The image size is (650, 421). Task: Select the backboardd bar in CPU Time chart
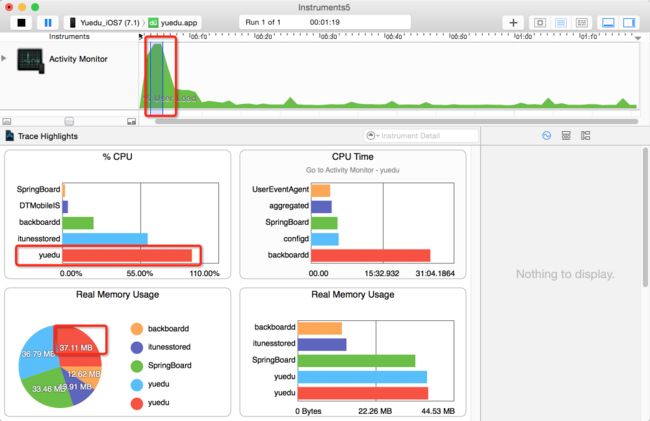point(371,255)
